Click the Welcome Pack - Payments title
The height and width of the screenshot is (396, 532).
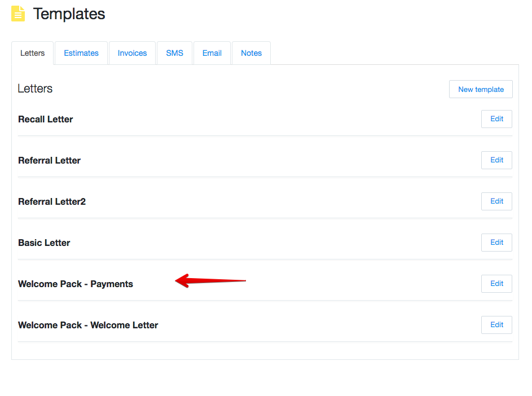tap(76, 284)
